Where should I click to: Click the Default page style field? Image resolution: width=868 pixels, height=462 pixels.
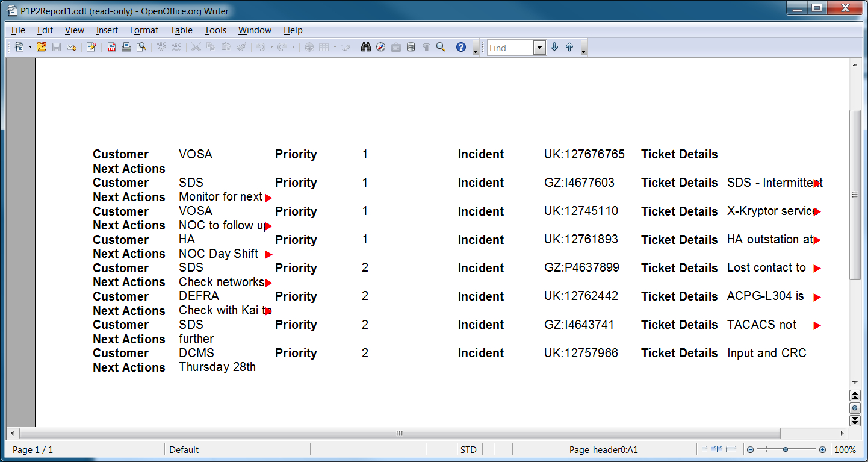tap(237, 450)
